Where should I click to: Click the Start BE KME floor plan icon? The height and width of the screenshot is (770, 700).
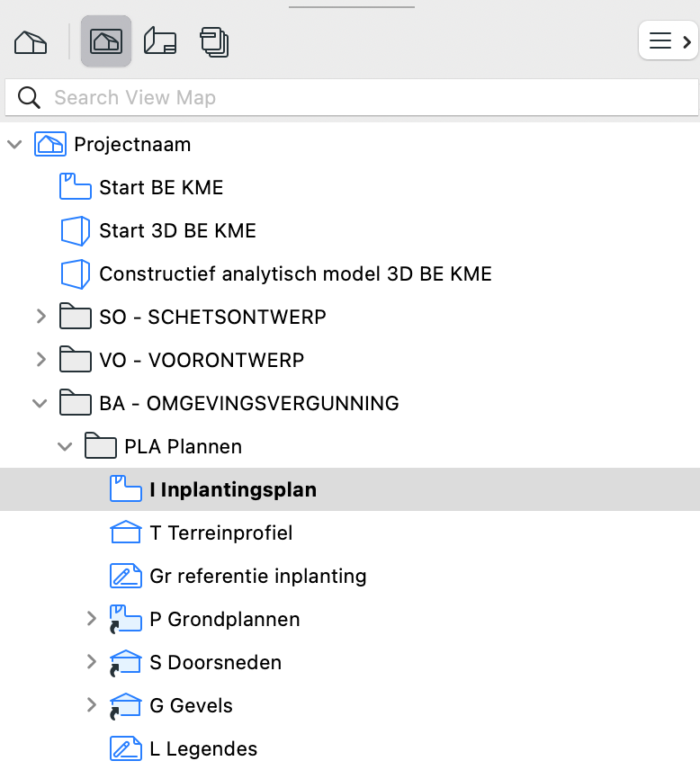[x=76, y=186]
